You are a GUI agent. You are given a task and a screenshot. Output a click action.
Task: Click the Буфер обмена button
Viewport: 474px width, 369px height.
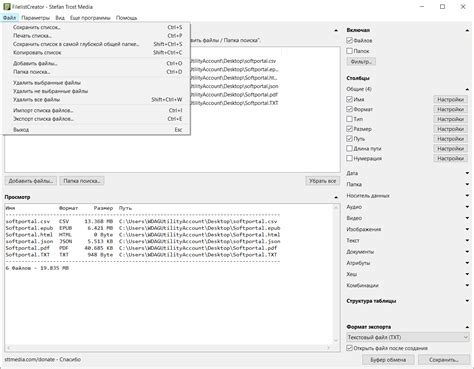[388, 360]
